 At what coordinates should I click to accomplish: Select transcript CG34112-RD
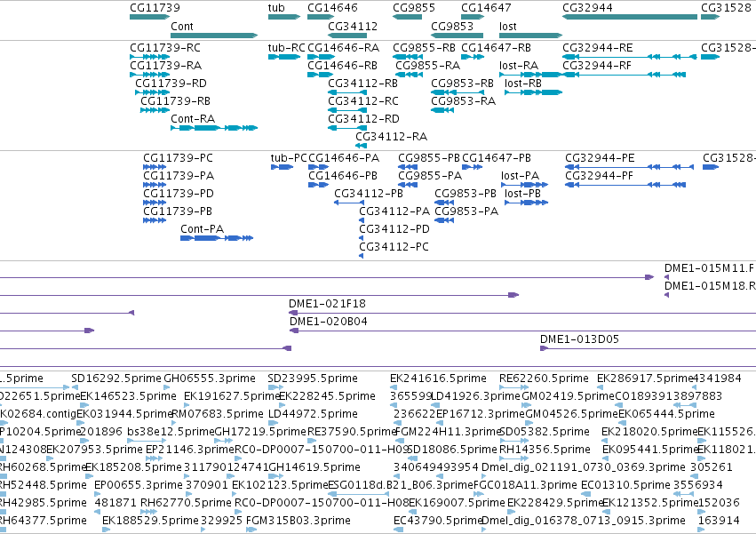tap(347, 128)
